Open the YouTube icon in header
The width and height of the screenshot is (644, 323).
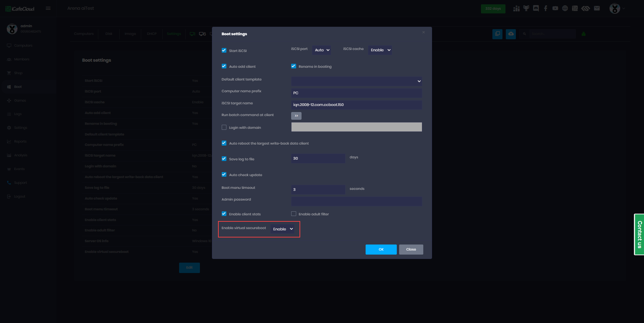(555, 8)
